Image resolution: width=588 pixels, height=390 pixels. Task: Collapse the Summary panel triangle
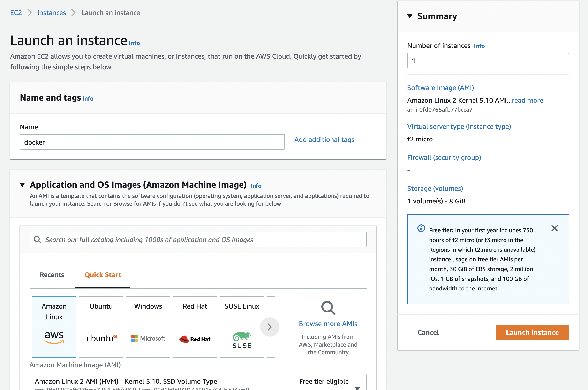point(410,16)
